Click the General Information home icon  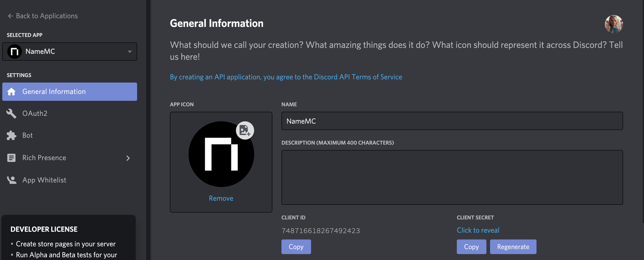click(x=11, y=92)
